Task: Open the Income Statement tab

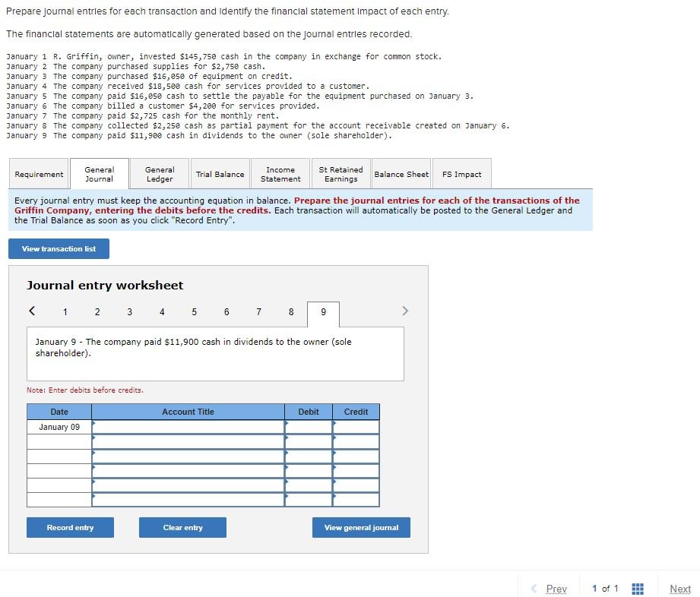Action: [280, 173]
